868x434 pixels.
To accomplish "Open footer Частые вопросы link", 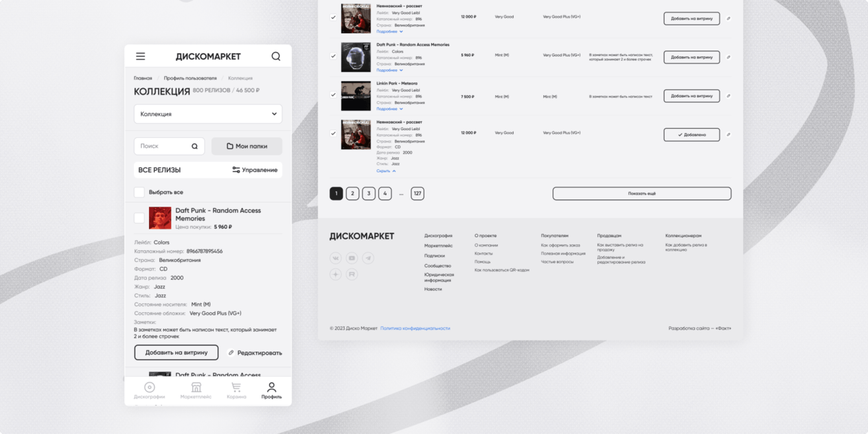I will tap(557, 262).
